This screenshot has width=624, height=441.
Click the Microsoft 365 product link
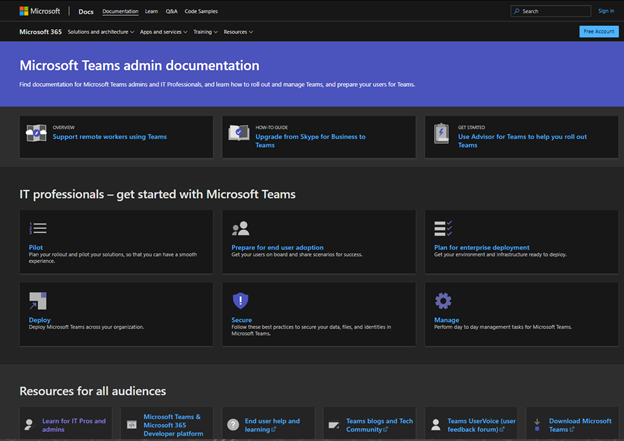(41, 32)
